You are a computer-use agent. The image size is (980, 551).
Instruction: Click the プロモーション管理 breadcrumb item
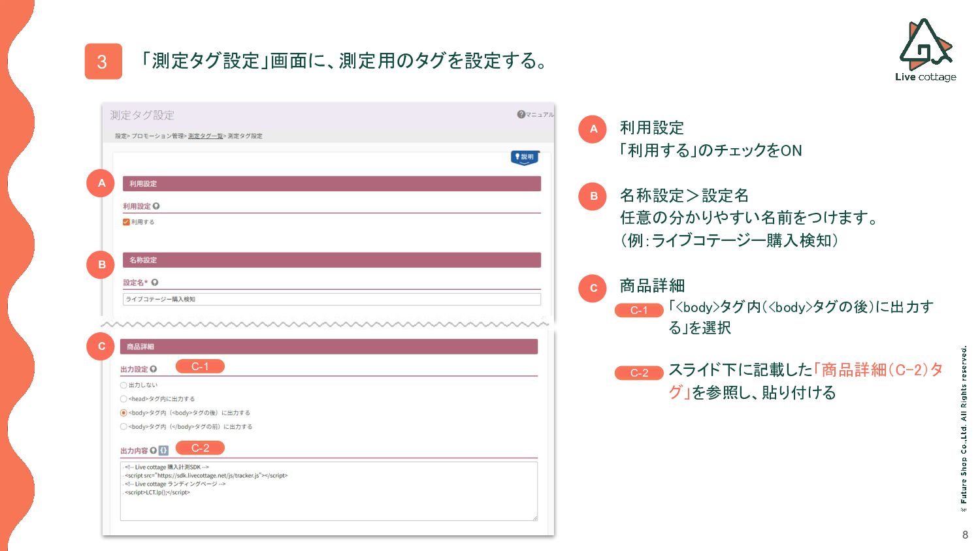point(157,136)
